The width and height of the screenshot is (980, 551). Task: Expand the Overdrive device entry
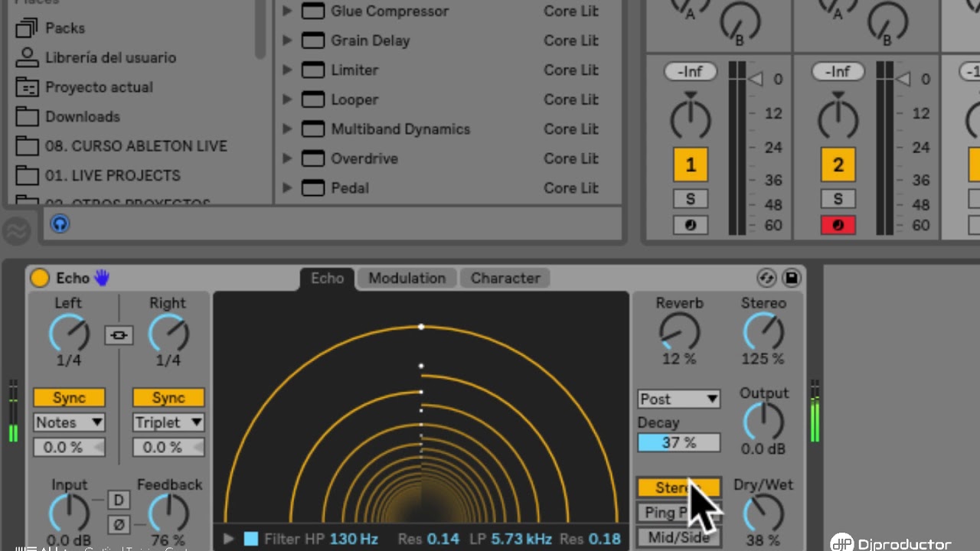click(287, 158)
